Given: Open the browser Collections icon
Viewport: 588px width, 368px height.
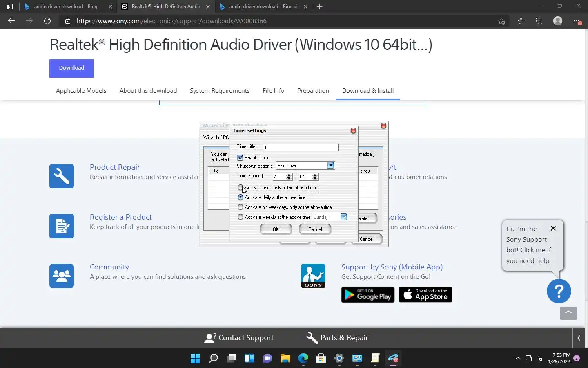Looking at the screenshot, I should [539, 21].
